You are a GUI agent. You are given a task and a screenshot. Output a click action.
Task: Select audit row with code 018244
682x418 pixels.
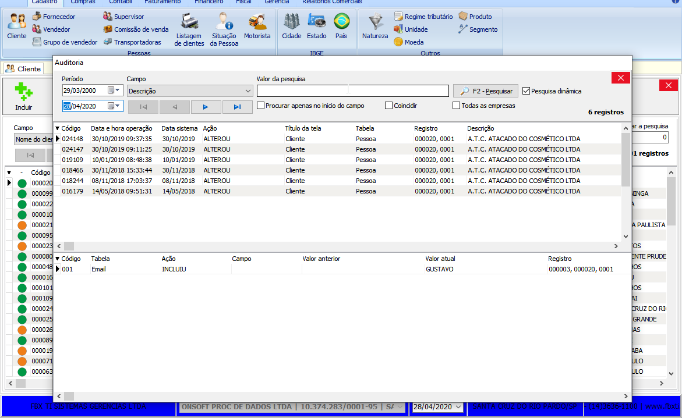338,181
